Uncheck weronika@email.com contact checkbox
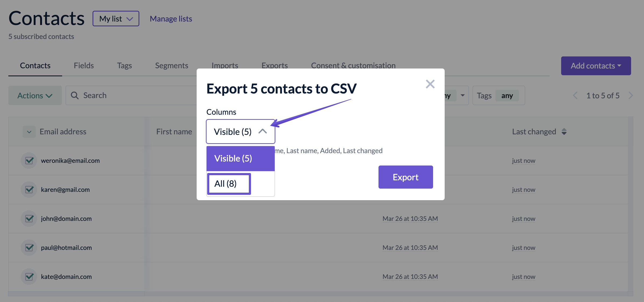 pos(29,161)
